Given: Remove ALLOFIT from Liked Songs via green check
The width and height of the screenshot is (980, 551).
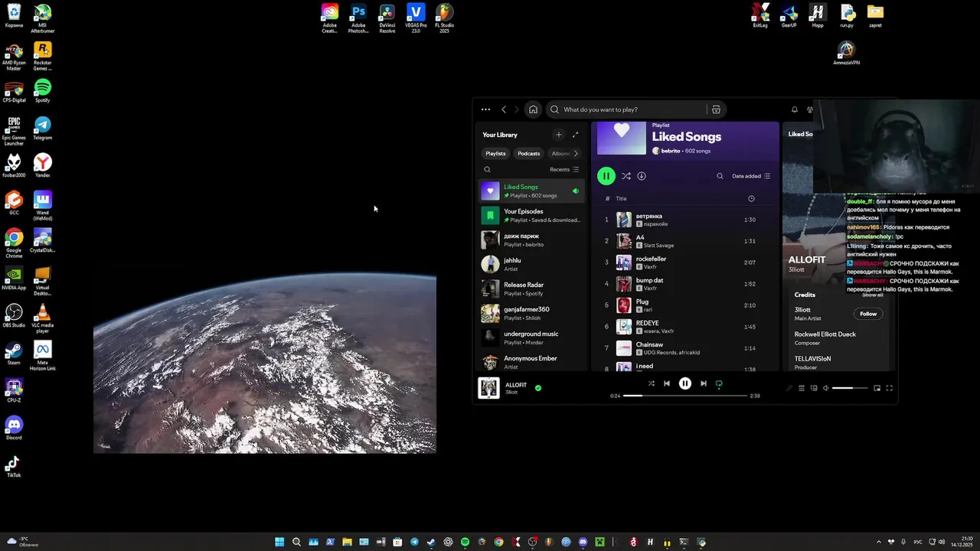Looking at the screenshot, I should pyautogui.click(x=538, y=388).
